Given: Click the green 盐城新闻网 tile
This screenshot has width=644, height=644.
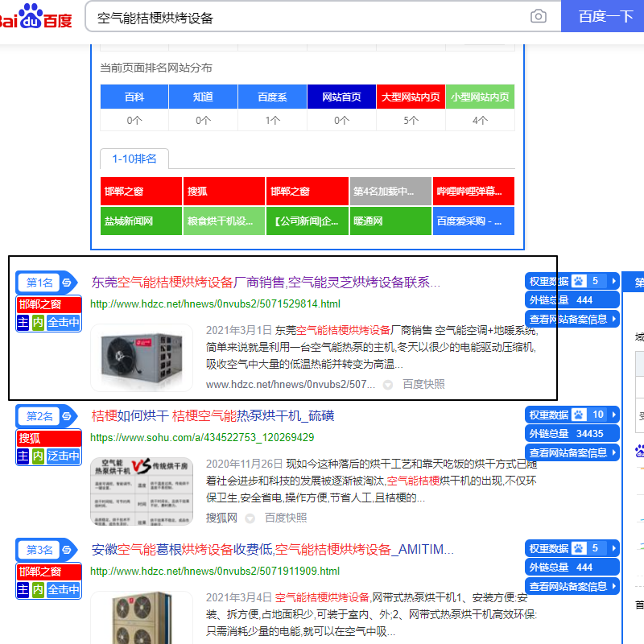Looking at the screenshot, I should point(141,221).
